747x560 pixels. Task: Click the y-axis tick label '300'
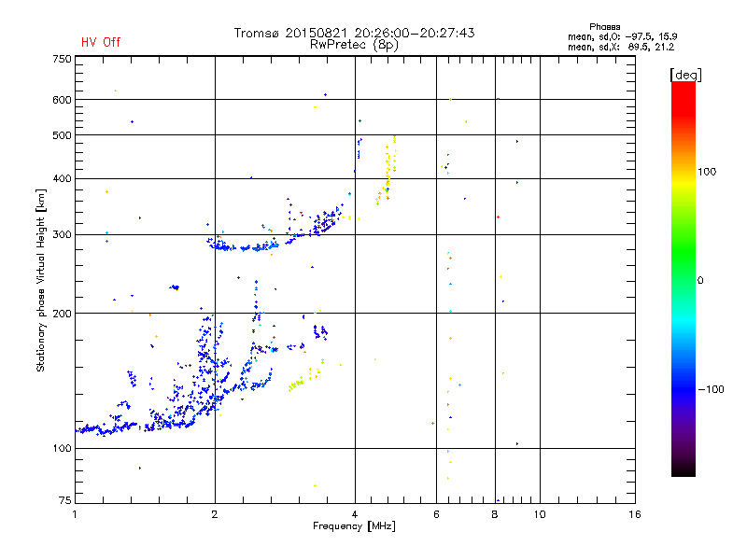(62, 235)
